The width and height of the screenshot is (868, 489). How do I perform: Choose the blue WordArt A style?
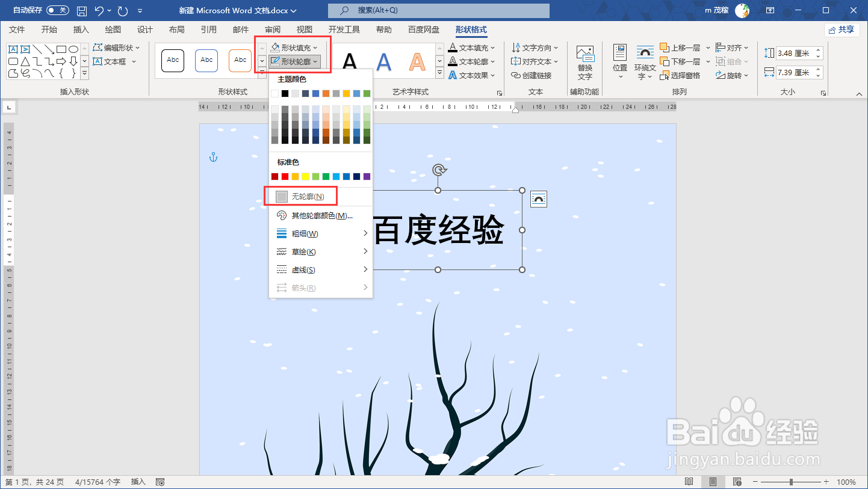(x=384, y=61)
